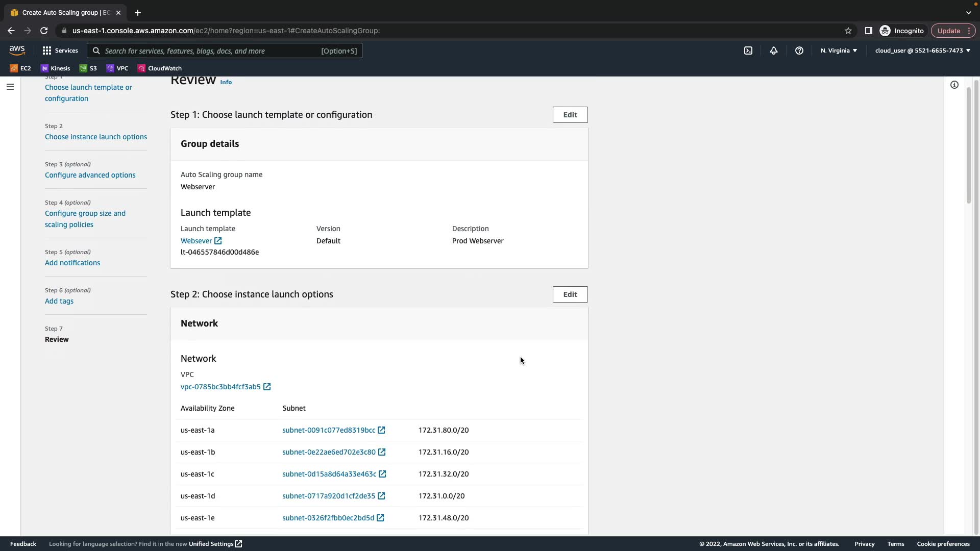Image resolution: width=980 pixels, height=551 pixels.
Task: Toggle the hamburger side navigation menu
Action: click(x=10, y=87)
